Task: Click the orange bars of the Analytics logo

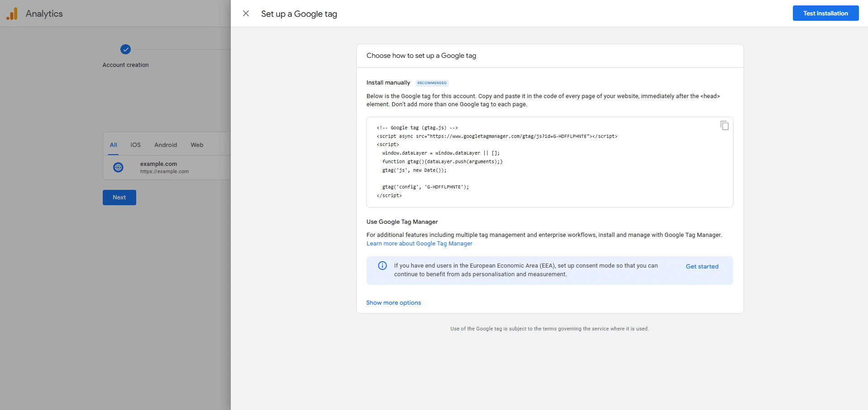Action: point(12,14)
